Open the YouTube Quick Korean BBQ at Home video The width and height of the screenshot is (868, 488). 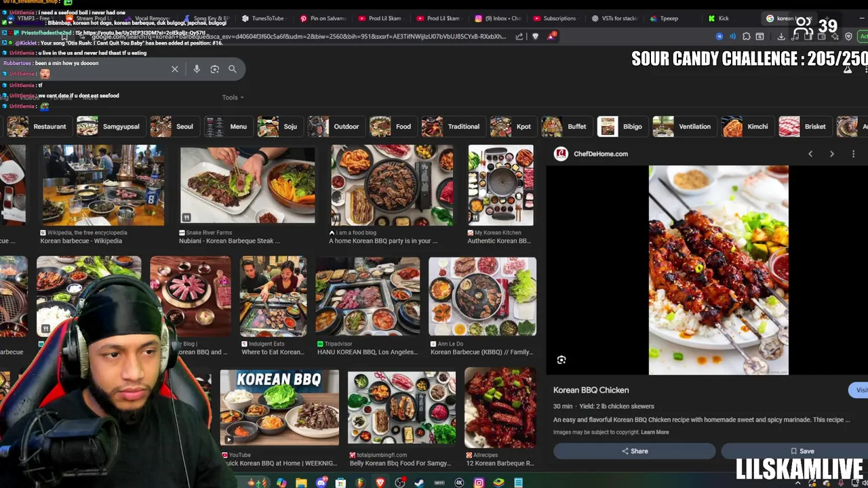coord(279,407)
